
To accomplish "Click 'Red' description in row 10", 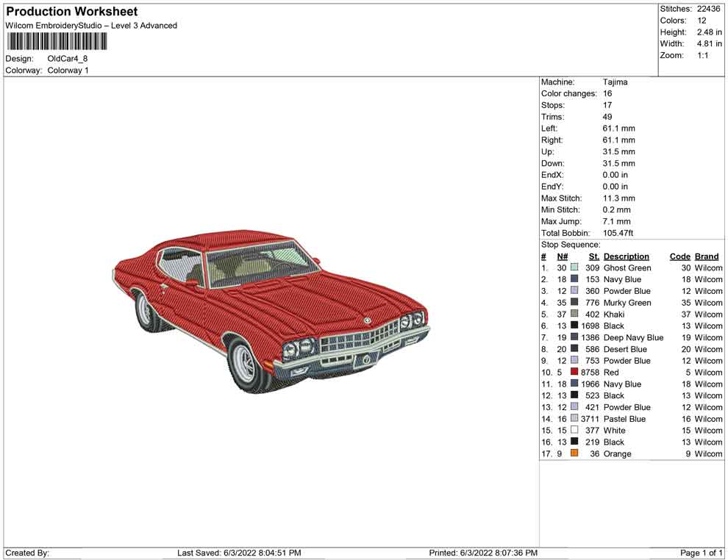I will coord(611,372).
